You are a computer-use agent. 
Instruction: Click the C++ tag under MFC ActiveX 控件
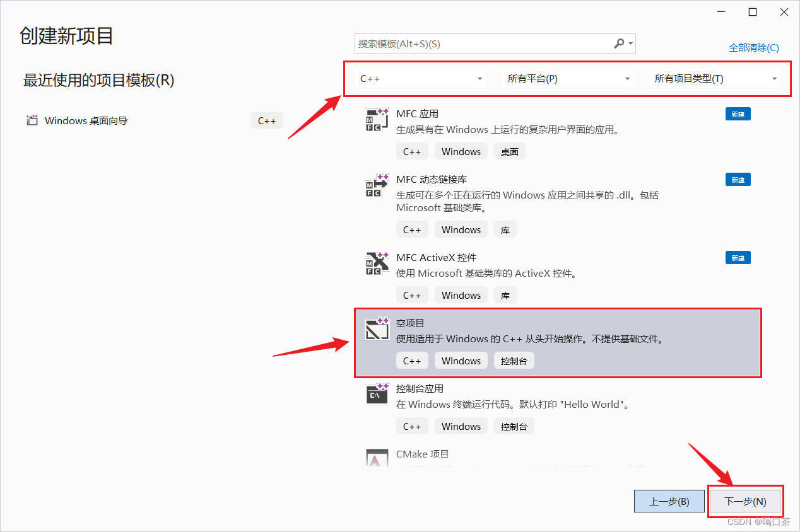[412, 295]
